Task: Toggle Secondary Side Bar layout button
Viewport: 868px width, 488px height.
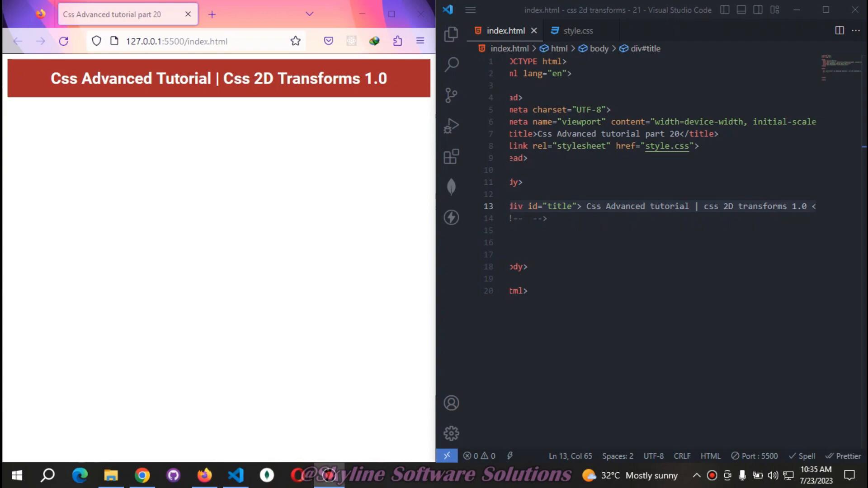Action: click(x=758, y=10)
